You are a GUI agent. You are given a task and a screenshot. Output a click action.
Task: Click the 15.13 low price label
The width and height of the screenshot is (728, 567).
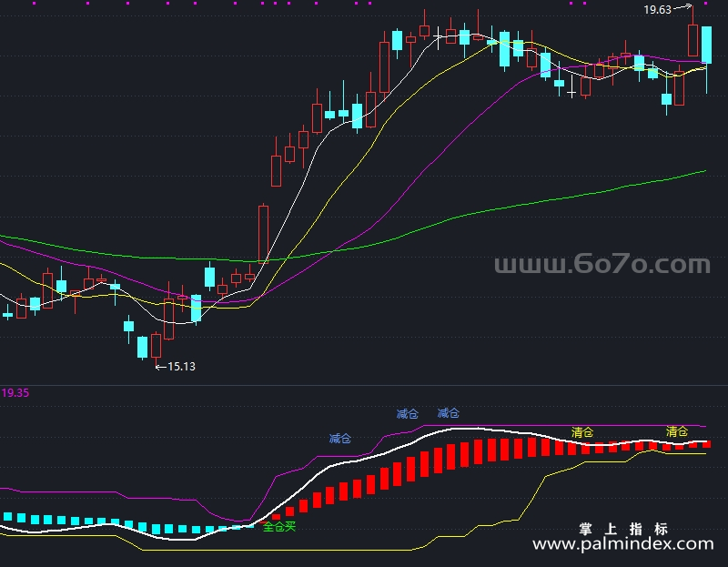(x=181, y=367)
